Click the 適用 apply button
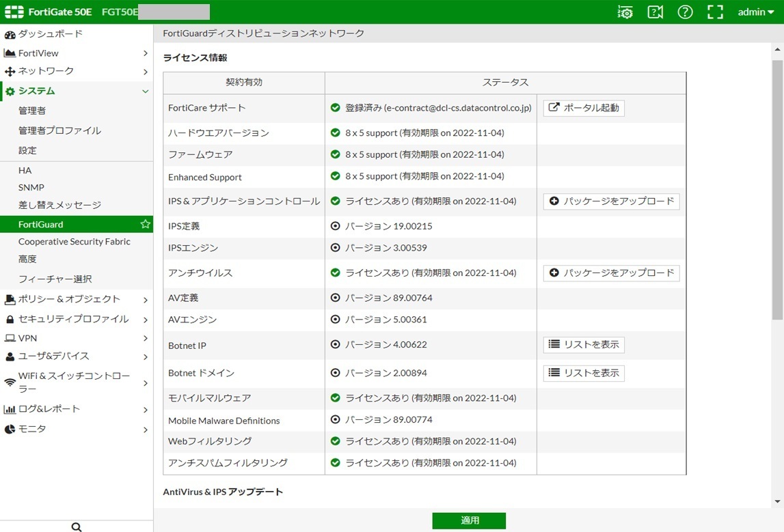784x532 pixels. pyautogui.click(x=469, y=520)
